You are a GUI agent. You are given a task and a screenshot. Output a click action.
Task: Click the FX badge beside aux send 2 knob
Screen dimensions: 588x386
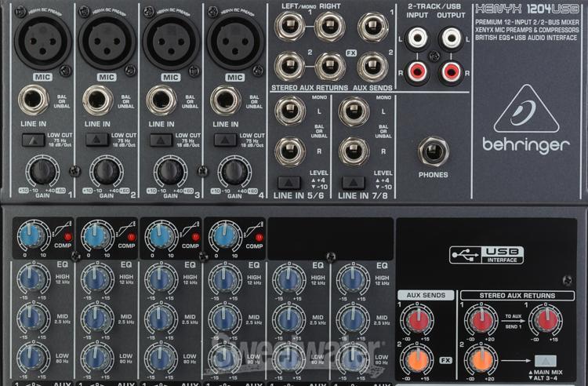(x=445, y=360)
